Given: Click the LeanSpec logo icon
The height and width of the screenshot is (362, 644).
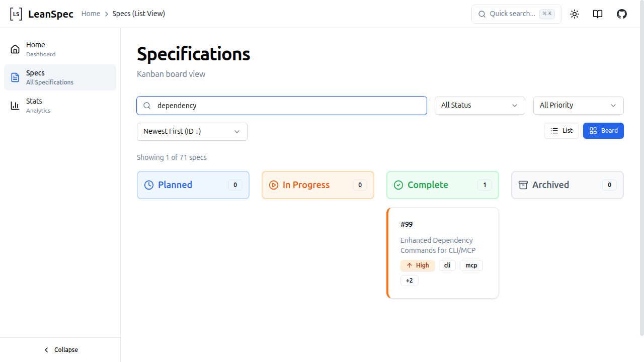Looking at the screenshot, I should 16,14.
